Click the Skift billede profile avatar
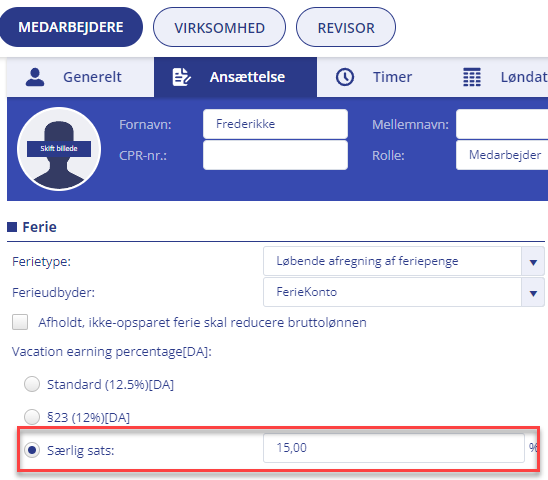Viewport: 548px width, 480px height. pyautogui.click(x=59, y=149)
